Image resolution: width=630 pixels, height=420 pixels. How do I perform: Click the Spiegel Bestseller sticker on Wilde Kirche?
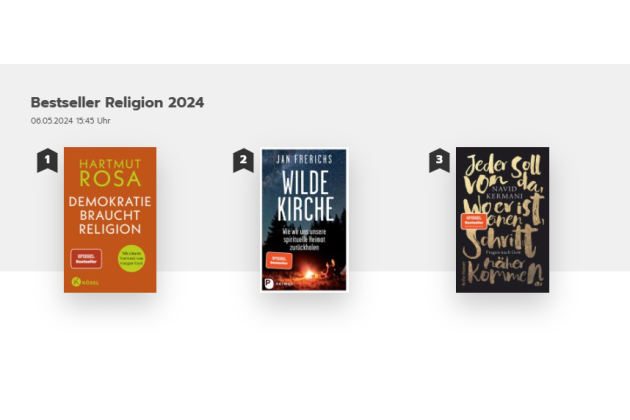[279, 260]
